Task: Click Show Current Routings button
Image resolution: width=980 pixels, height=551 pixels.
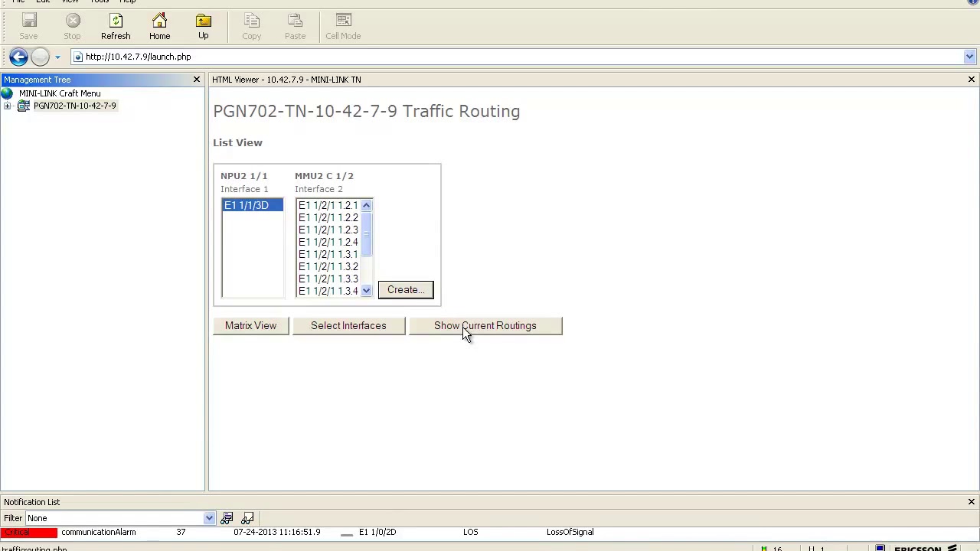Action: [485, 326]
